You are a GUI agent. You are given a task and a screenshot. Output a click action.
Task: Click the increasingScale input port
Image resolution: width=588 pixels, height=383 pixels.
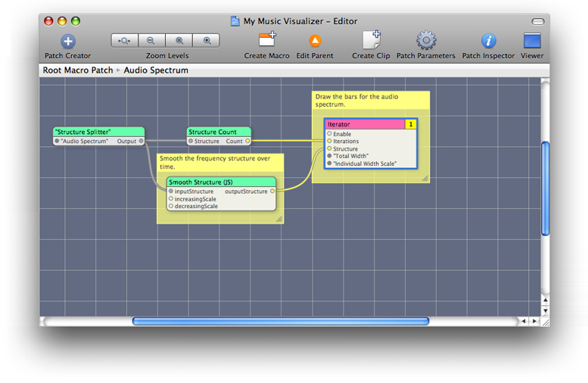(171, 199)
